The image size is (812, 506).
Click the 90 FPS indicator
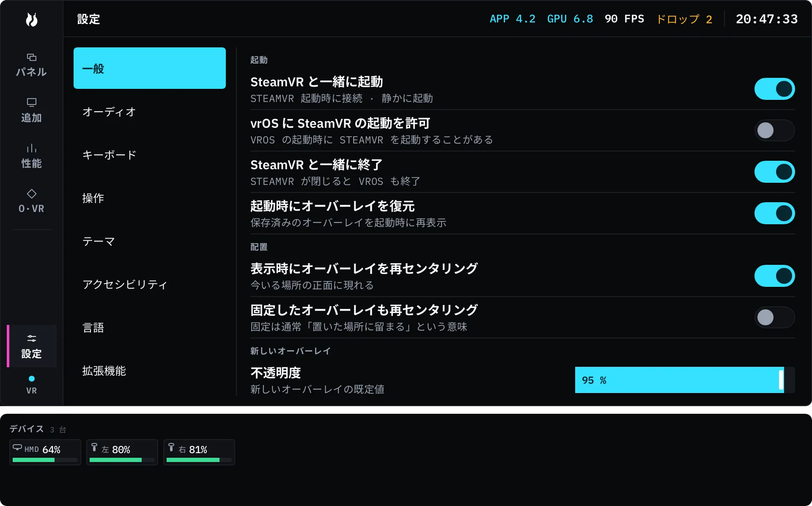pyautogui.click(x=624, y=19)
